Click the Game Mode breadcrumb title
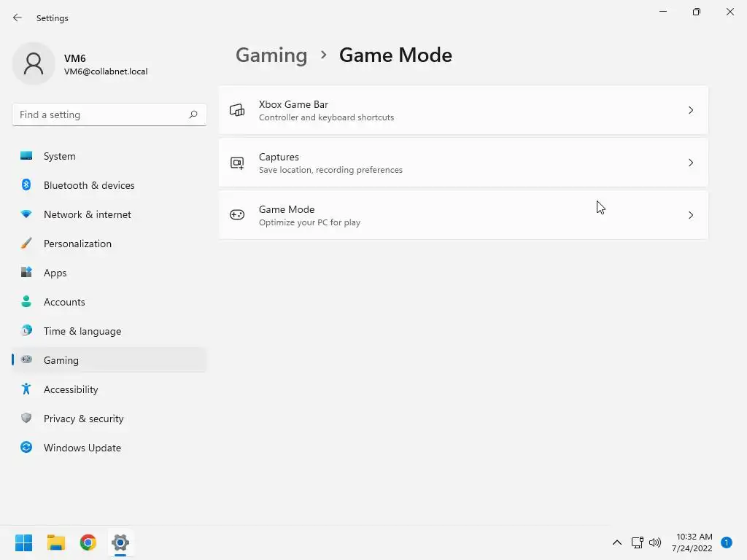 point(395,55)
